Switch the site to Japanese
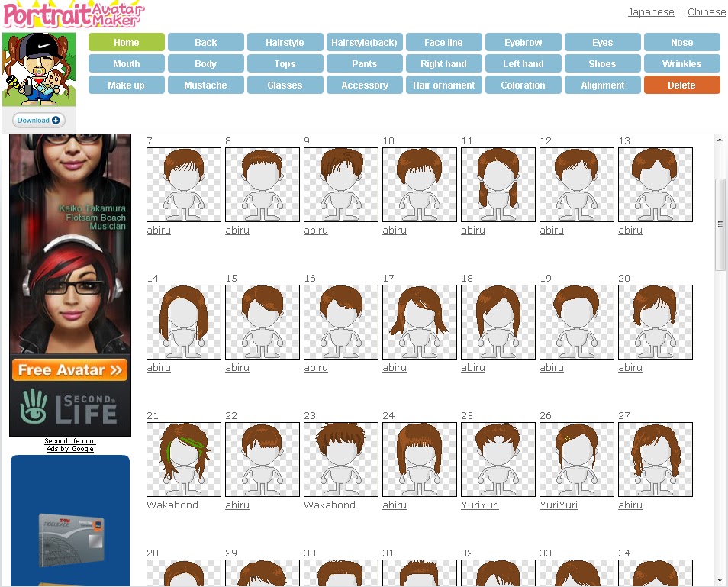The width and height of the screenshot is (728, 587). [651, 11]
